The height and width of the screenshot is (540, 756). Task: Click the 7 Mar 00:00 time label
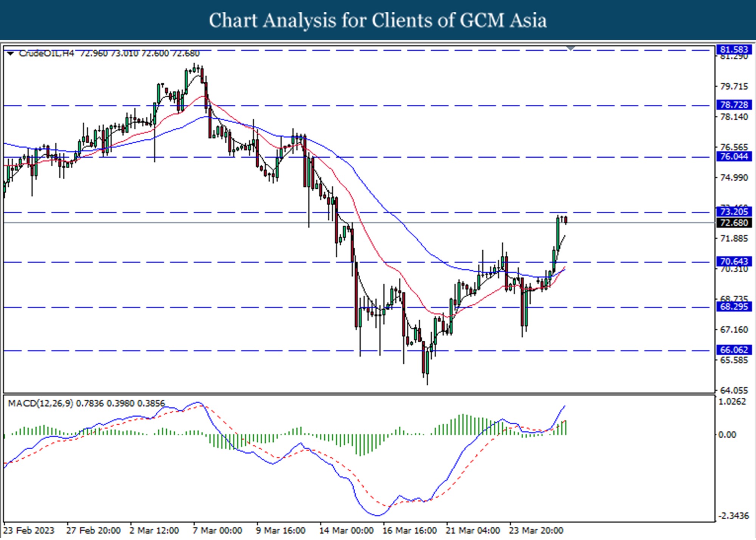[217, 531]
